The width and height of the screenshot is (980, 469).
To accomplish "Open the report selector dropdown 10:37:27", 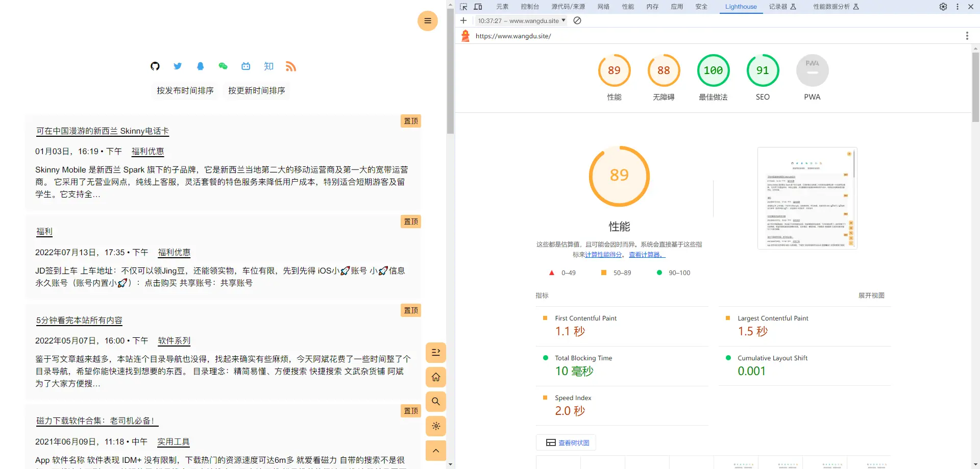I will pyautogui.click(x=521, y=20).
